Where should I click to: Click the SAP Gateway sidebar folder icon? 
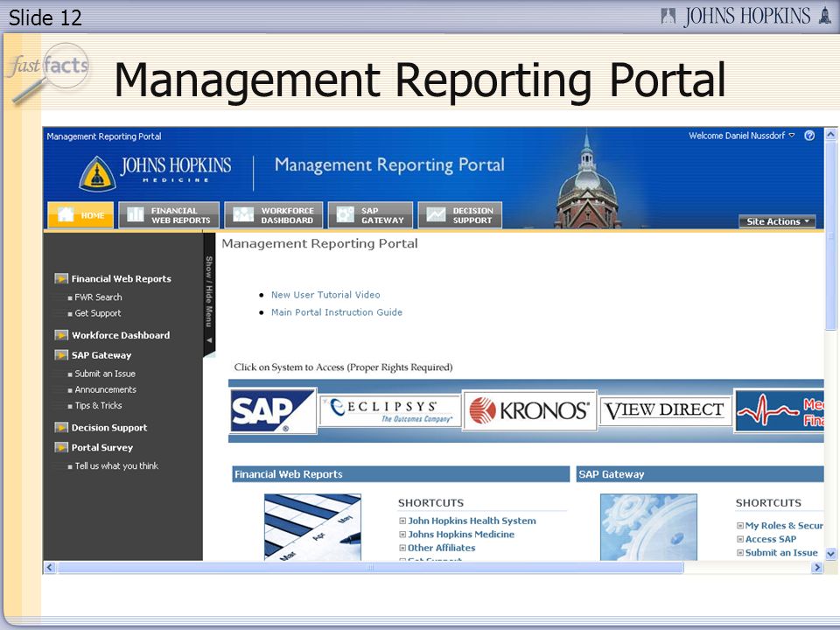(x=61, y=355)
